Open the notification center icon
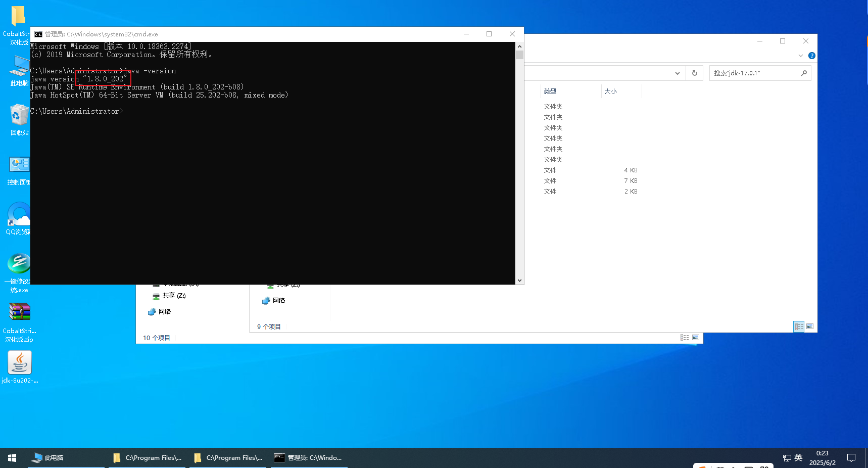Screen dimensions: 868x468 point(851,458)
